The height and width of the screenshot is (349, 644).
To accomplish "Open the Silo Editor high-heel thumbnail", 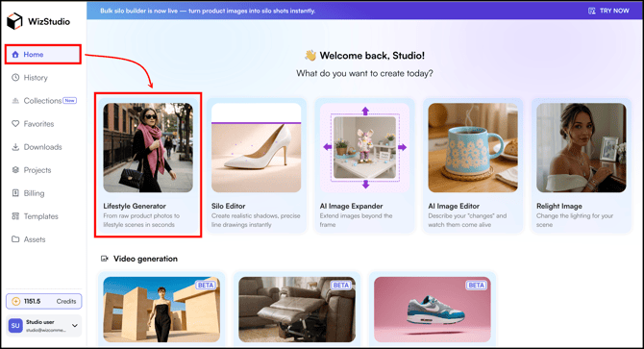I will click(x=257, y=148).
